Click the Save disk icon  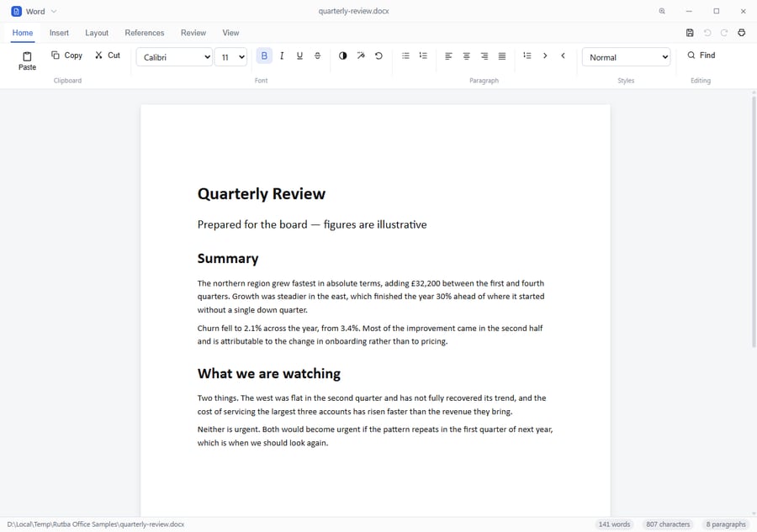(690, 33)
